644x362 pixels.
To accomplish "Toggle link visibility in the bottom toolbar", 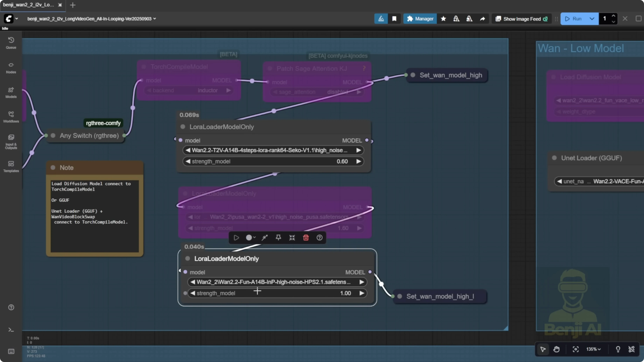I will pyautogui.click(x=632, y=349).
